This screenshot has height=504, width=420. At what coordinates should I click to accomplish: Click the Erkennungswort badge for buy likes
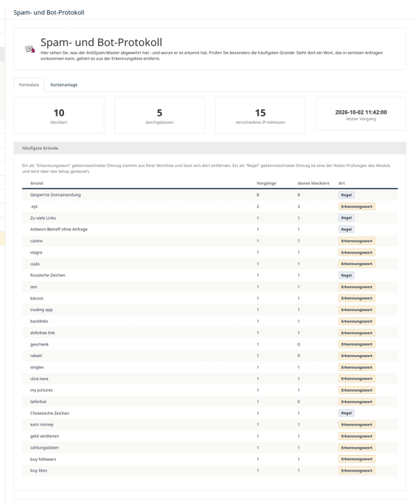click(357, 471)
